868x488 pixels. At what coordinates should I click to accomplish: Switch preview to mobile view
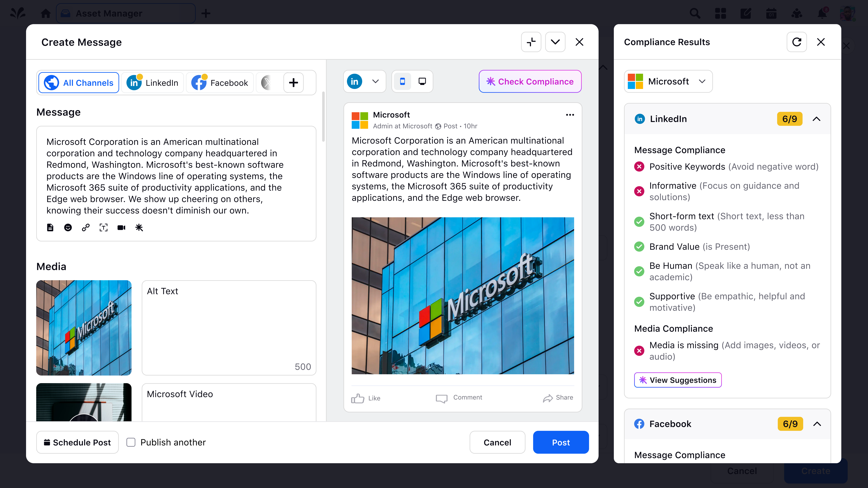pos(402,81)
